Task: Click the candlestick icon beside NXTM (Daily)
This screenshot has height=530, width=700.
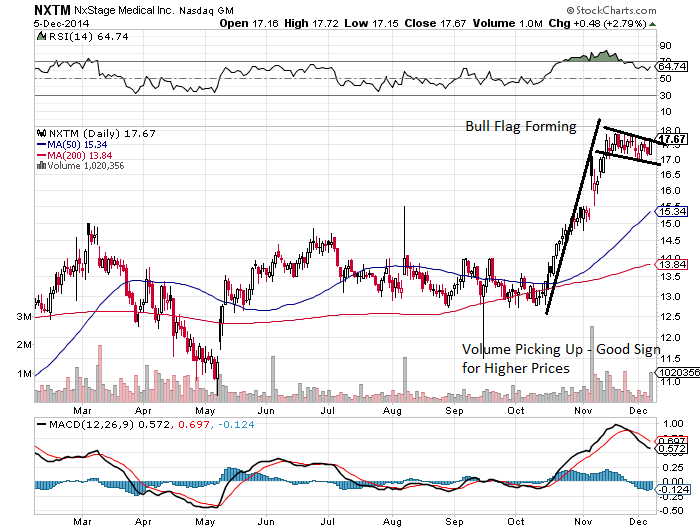Action: coord(42,134)
